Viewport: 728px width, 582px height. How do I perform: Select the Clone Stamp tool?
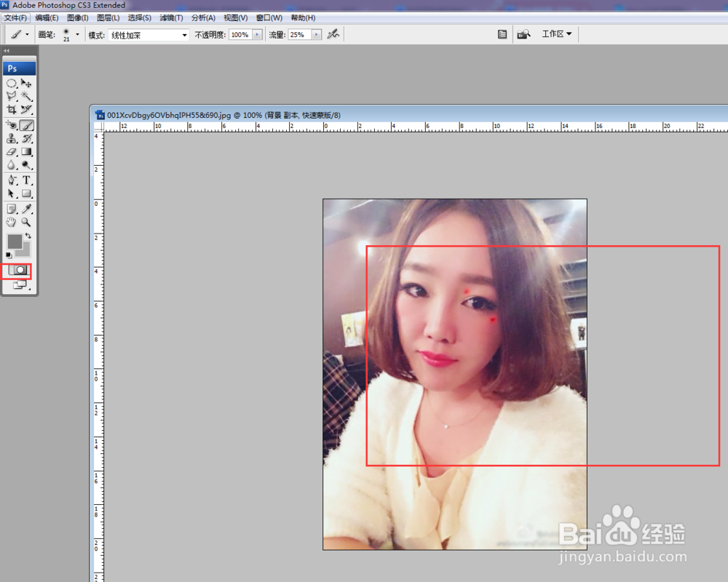click(x=12, y=138)
